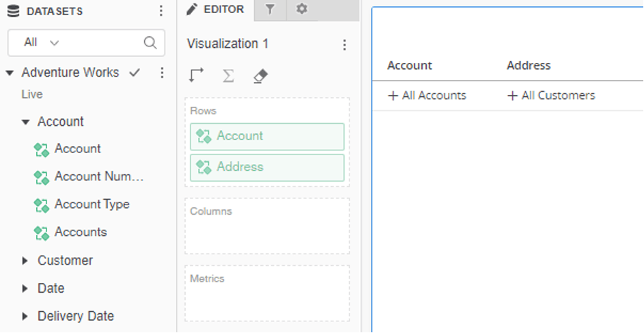Collapse the Account folder

(x=26, y=122)
